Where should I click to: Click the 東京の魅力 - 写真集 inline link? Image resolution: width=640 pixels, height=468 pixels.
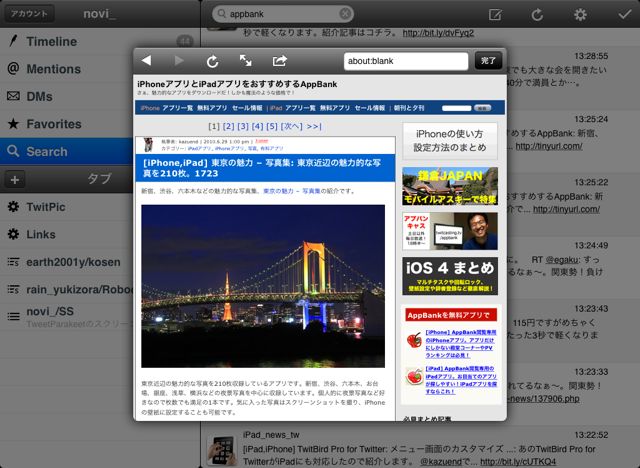(291, 191)
